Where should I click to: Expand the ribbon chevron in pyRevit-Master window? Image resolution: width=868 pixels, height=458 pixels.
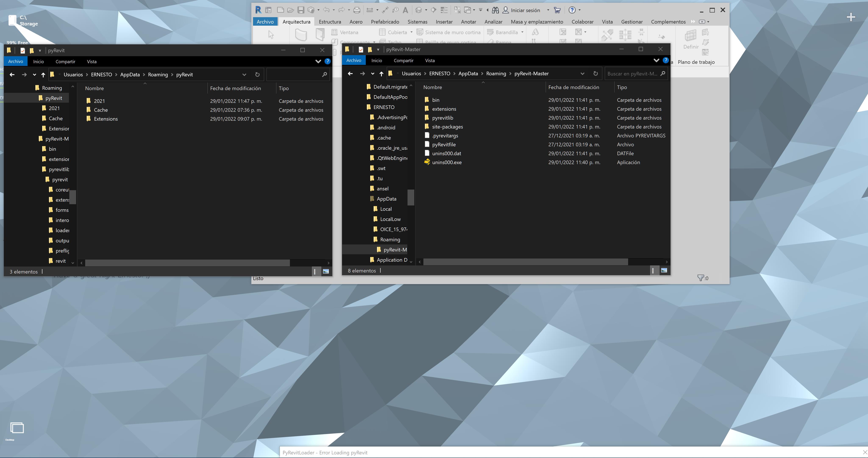(x=656, y=60)
